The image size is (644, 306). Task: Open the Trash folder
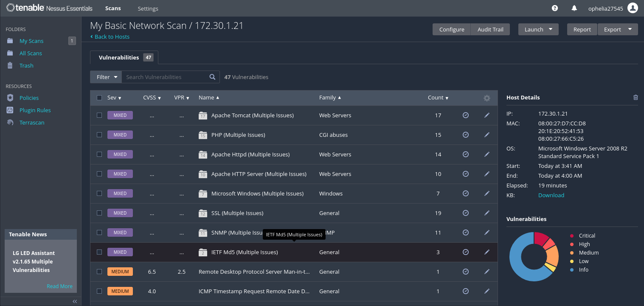[26, 65]
